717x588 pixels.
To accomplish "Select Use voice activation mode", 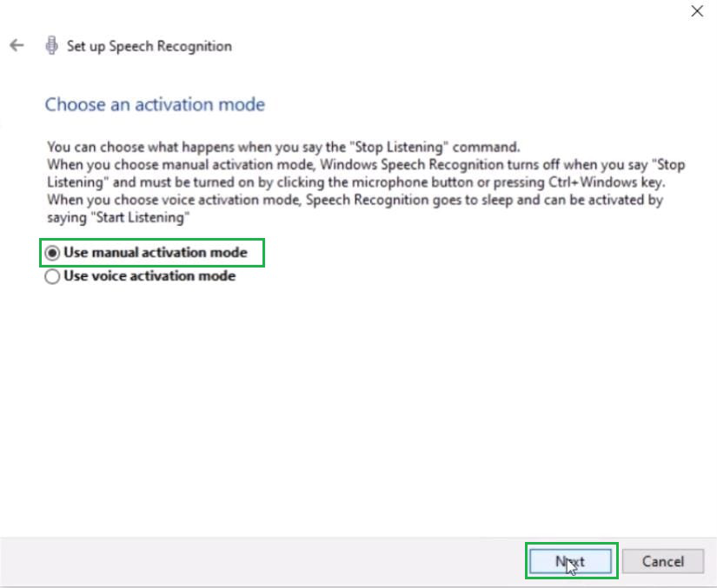I will point(140,276).
